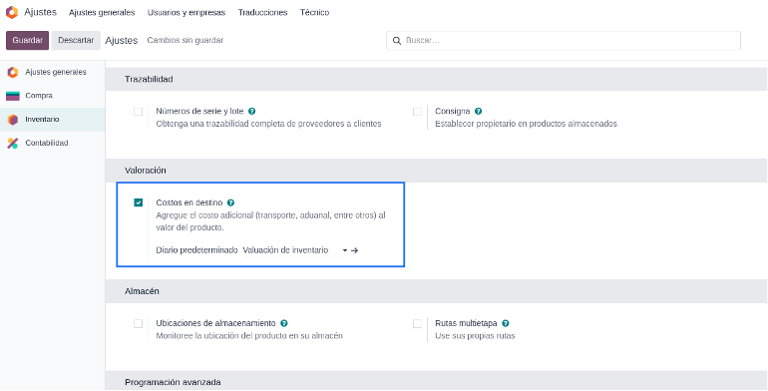Open the Técnico menu
This screenshot has width=768, height=391.
click(314, 13)
